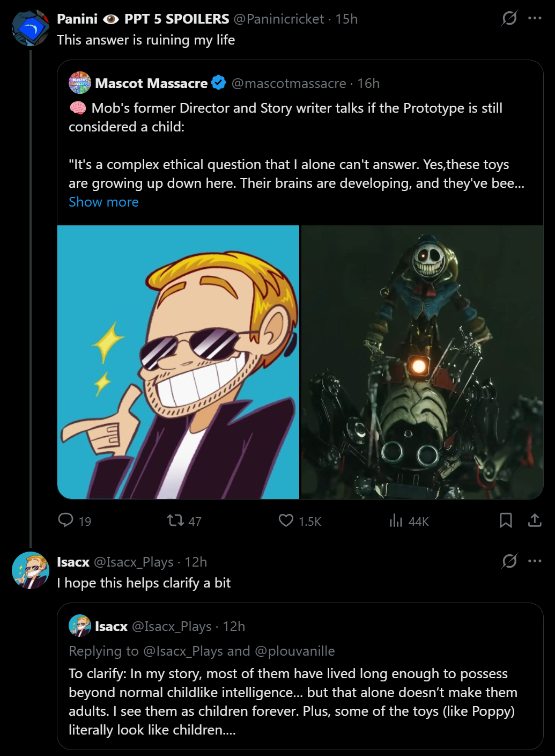
Task: Click Grok icon on Isacx's tweet
Action: tap(509, 561)
